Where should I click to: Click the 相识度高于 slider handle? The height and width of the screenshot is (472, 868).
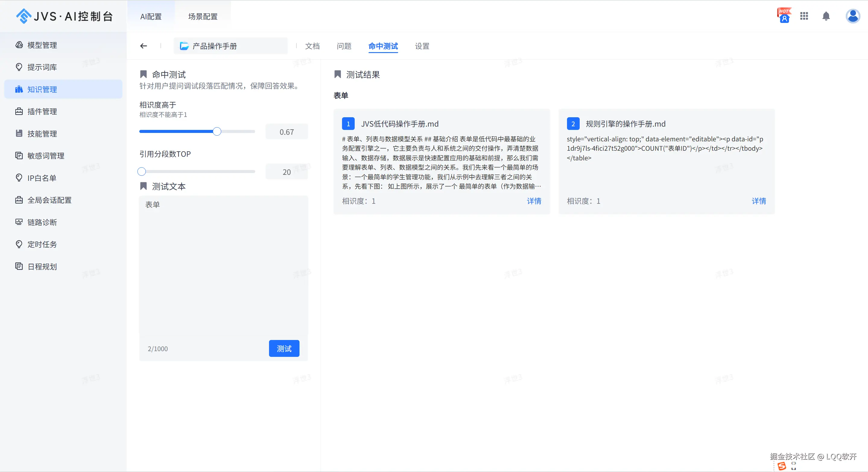(217, 132)
